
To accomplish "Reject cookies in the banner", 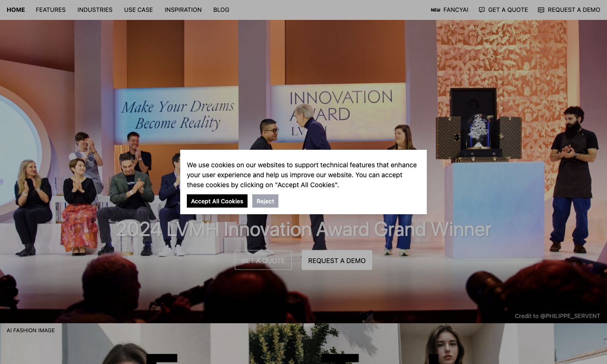I will coord(265,201).
